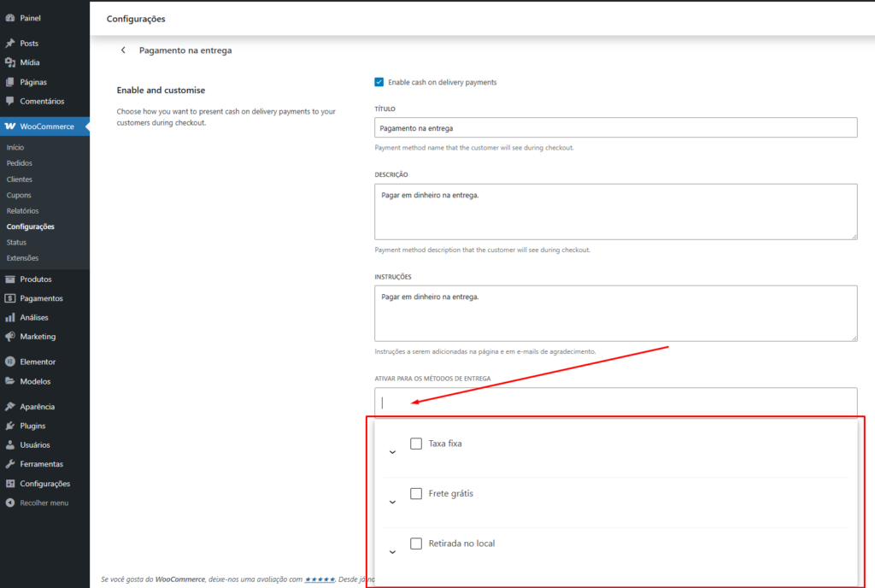Expand the Frete grátis disclosure arrow

tap(392, 502)
